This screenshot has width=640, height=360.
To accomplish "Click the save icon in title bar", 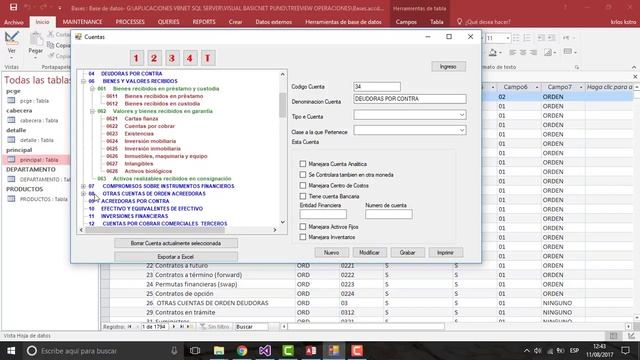I will click(x=13, y=7).
